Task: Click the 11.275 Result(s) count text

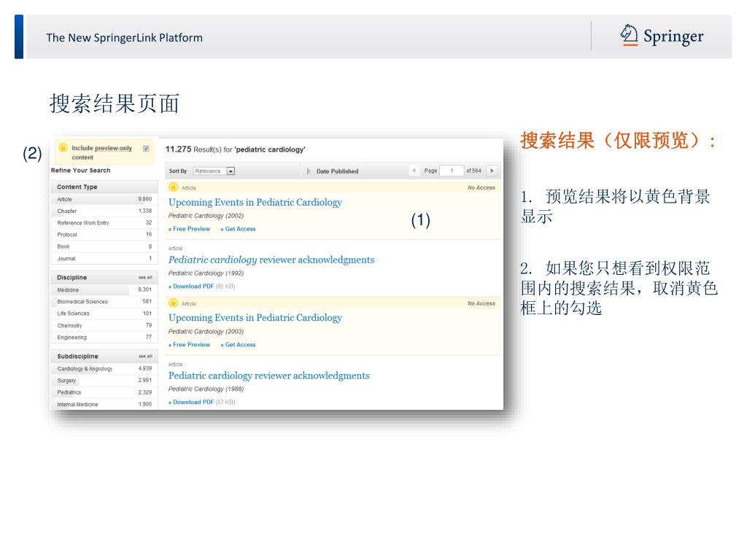Action: [236, 149]
